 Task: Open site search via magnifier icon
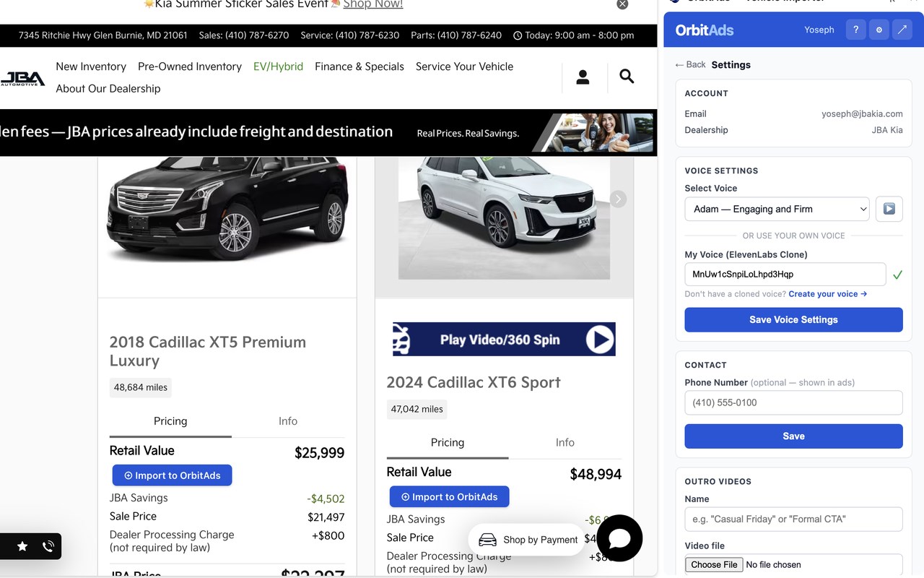627,77
